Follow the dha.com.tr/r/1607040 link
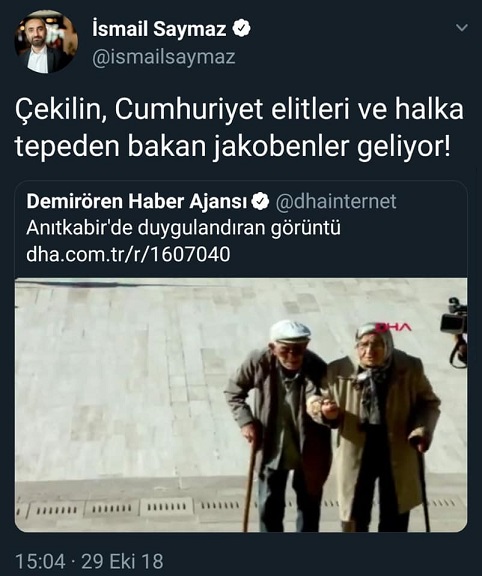Viewport: 482px width, 576px height. click(128, 254)
